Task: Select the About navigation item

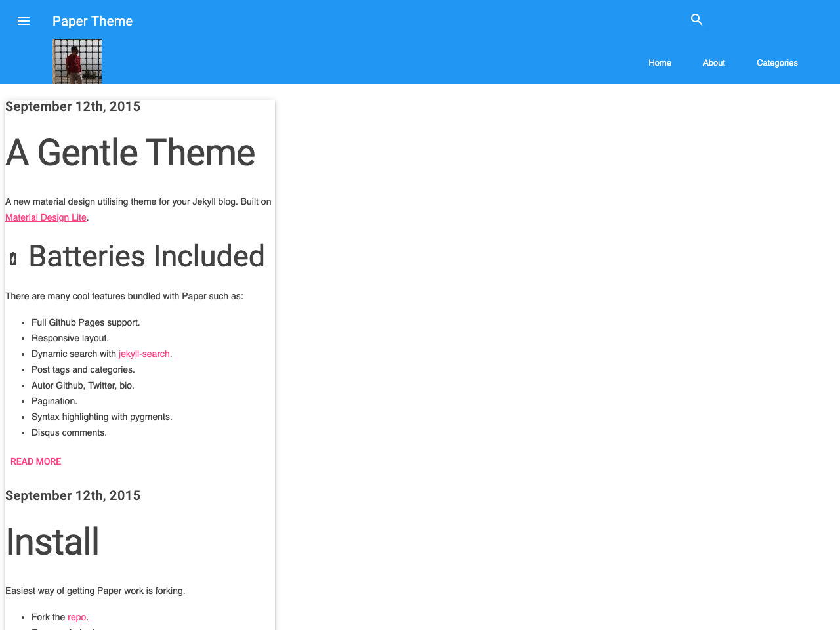Action: pyautogui.click(x=714, y=62)
